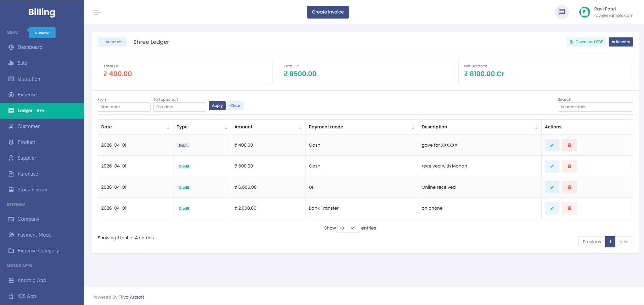This screenshot has width=644, height=305.
Task: Toggle sorting on the Date column
Action: pyautogui.click(x=168, y=127)
